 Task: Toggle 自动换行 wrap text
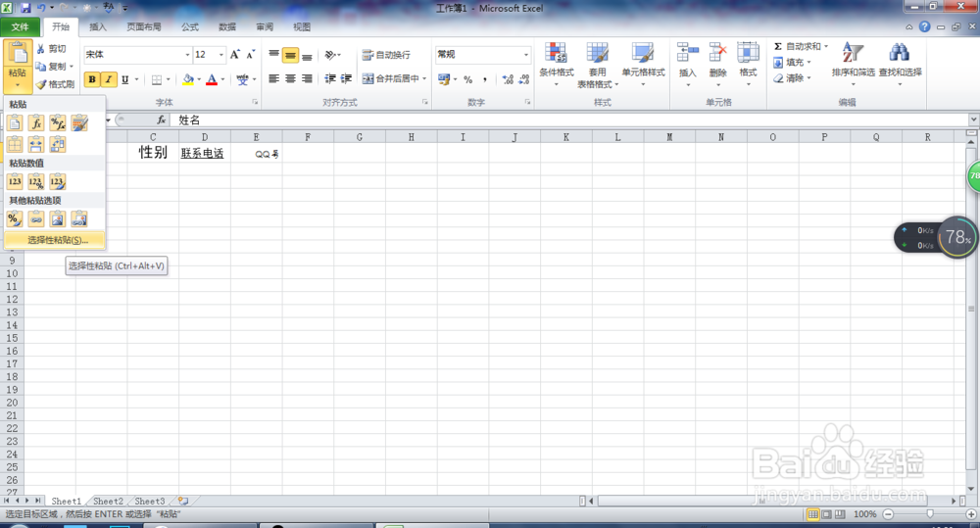click(x=386, y=55)
